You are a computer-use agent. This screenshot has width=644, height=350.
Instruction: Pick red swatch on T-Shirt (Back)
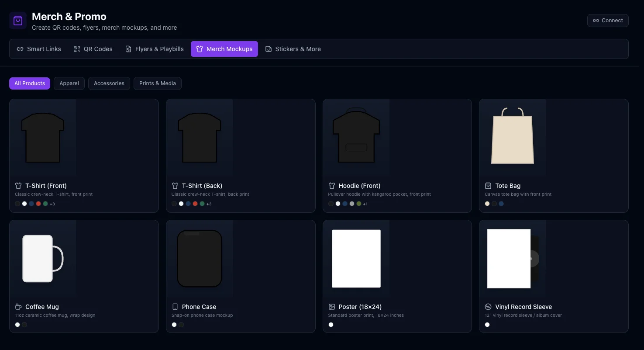coord(195,204)
